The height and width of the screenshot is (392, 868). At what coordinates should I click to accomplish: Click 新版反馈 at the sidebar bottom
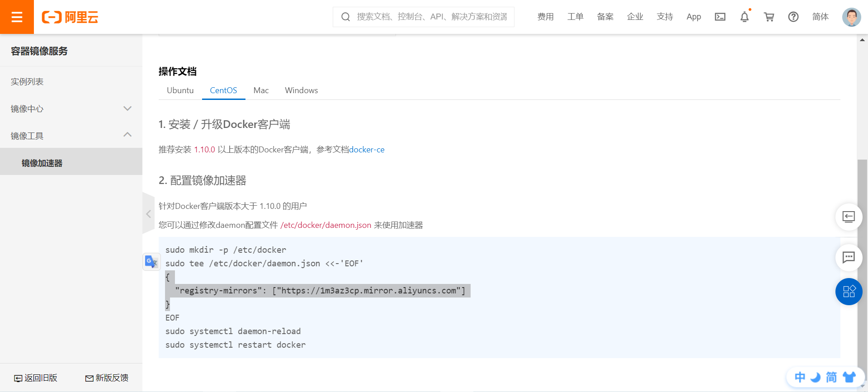pyautogui.click(x=112, y=378)
